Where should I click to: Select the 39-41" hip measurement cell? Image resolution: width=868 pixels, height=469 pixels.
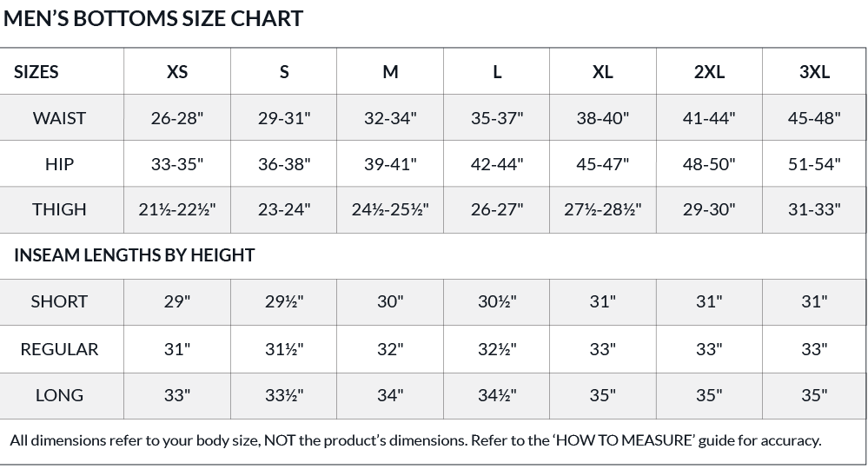(390, 164)
